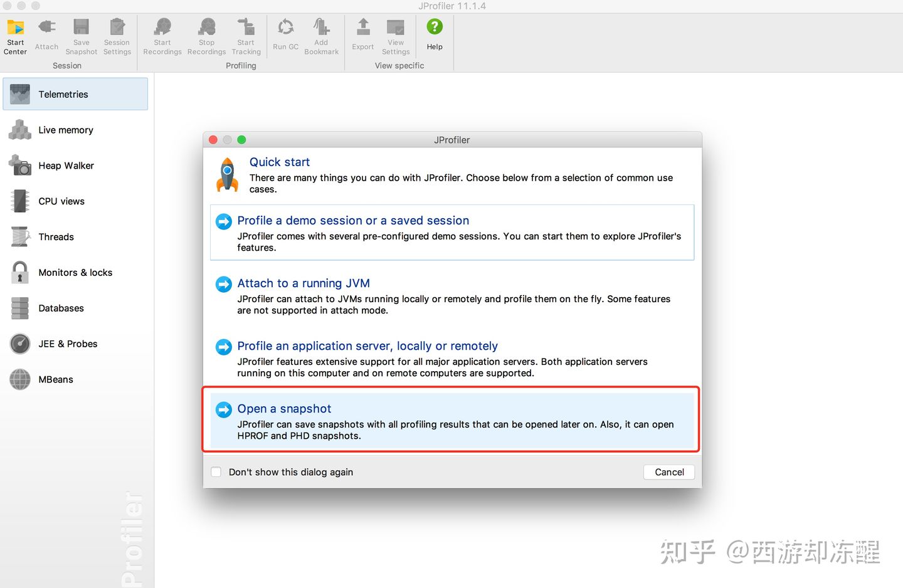This screenshot has height=588, width=903.
Task: Click the Export toolbar icon
Action: tap(363, 26)
